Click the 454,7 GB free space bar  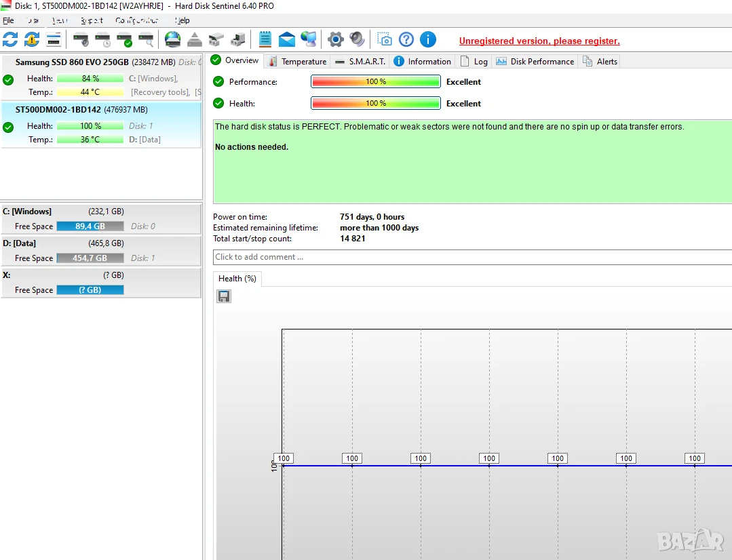[90, 258]
